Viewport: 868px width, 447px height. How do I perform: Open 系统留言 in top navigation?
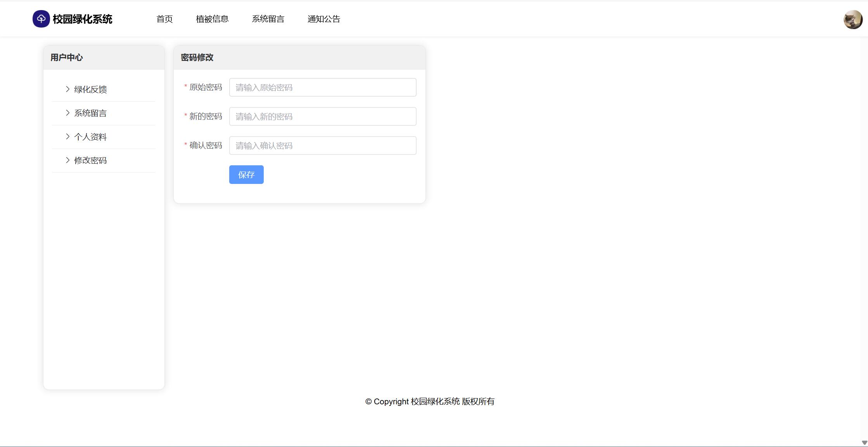[x=268, y=19]
